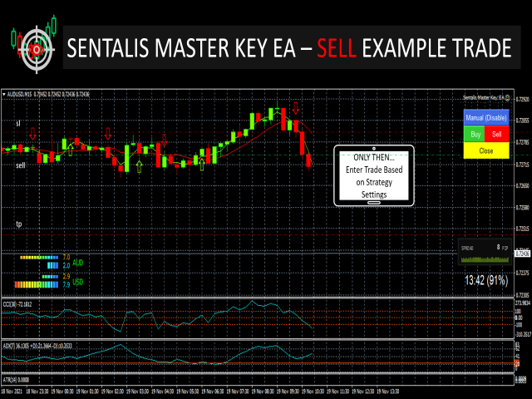The width and height of the screenshot is (532, 399).
Task: Select the "sl" stop loss label
Action: point(18,124)
